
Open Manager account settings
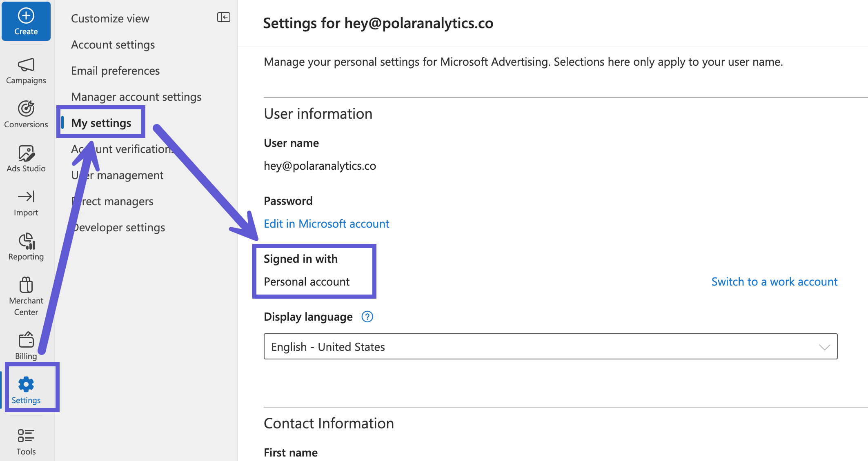click(x=136, y=97)
